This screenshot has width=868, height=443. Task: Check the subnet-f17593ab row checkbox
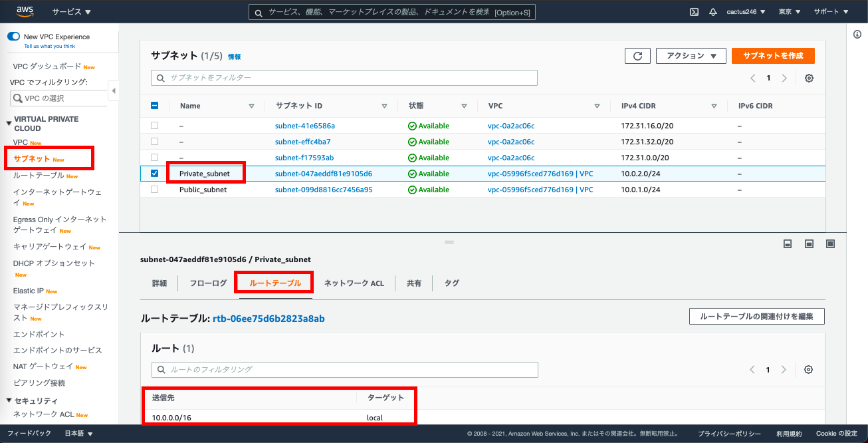point(155,157)
